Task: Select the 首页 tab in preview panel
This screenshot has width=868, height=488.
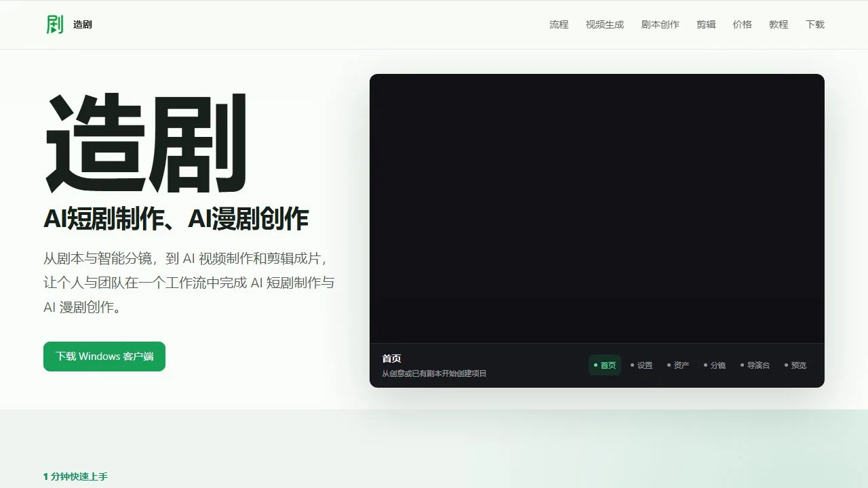Action: tap(605, 365)
